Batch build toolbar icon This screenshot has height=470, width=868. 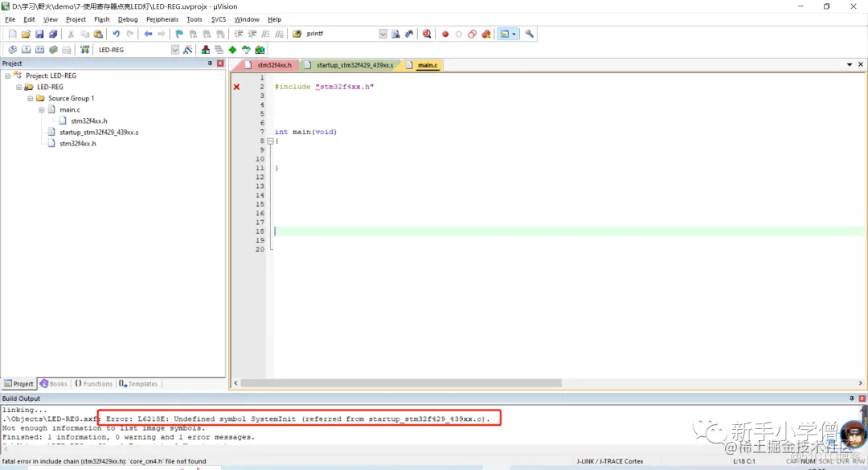(x=53, y=50)
